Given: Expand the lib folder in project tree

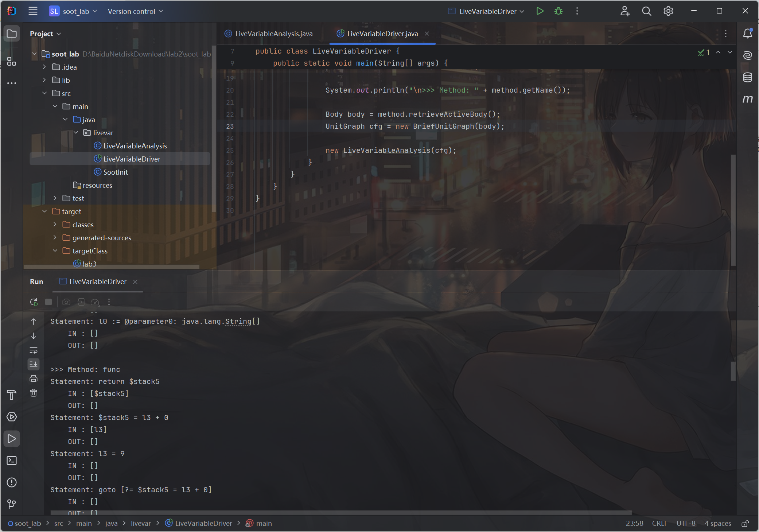Looking at the screenshot, I should click(44, 80).
